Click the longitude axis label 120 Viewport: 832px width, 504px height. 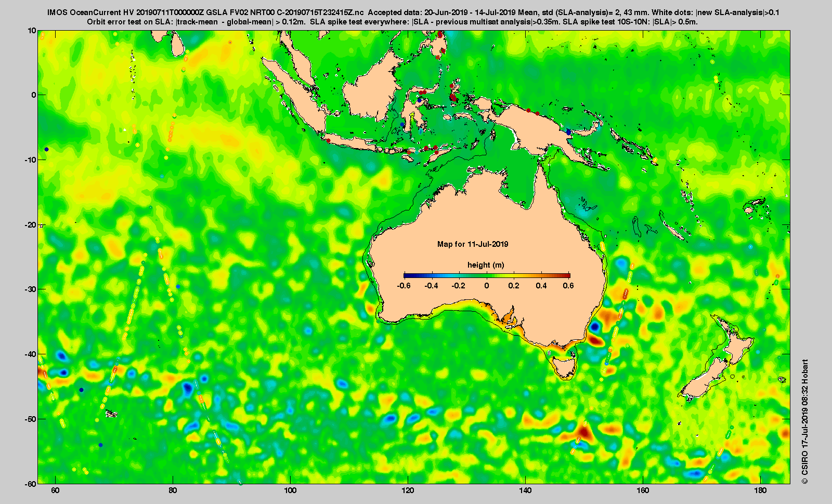(408, 490)
